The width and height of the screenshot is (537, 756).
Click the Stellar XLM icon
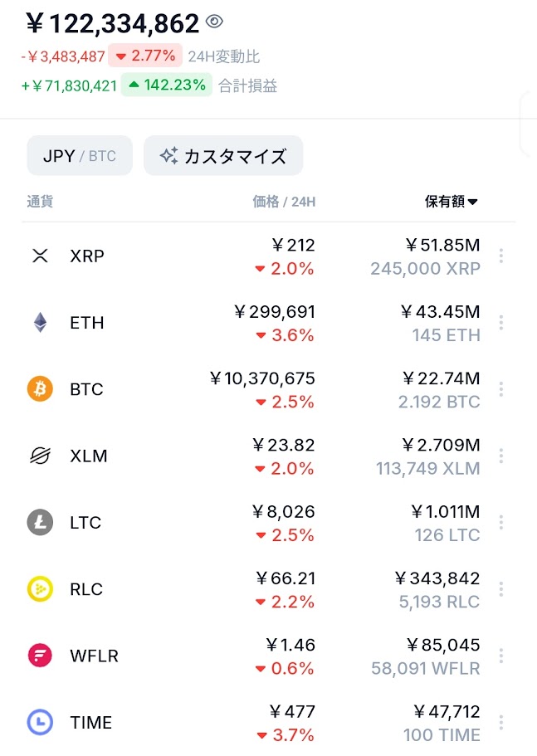click(x=40, y=456)
